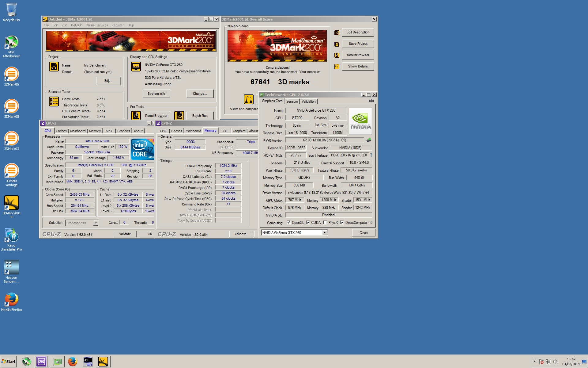
Task: Click the System Info button
Action: 156,94
